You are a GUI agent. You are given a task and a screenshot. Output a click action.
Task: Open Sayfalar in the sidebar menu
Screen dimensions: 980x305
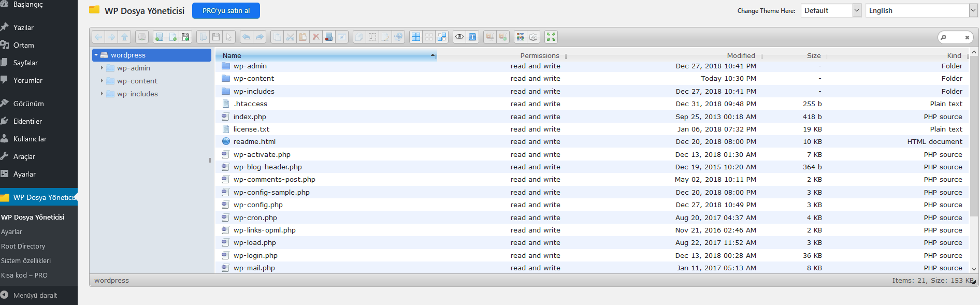(26, 63)
